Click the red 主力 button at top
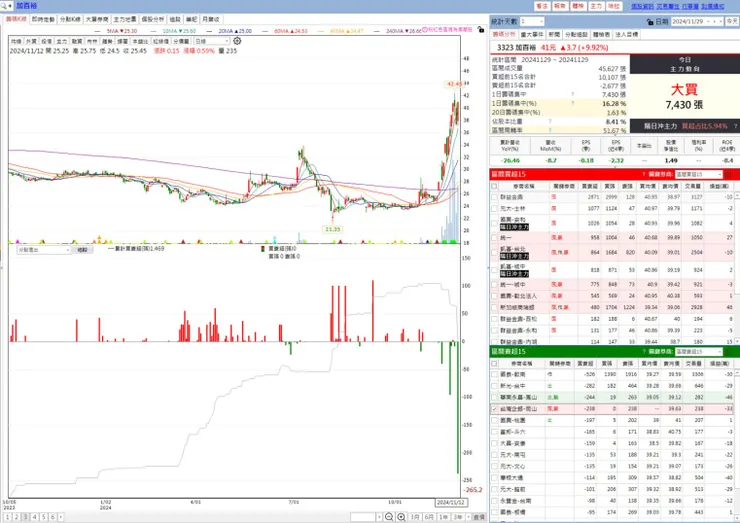The height and width of the screenshot is (523, 740). [x=596, y=6]
